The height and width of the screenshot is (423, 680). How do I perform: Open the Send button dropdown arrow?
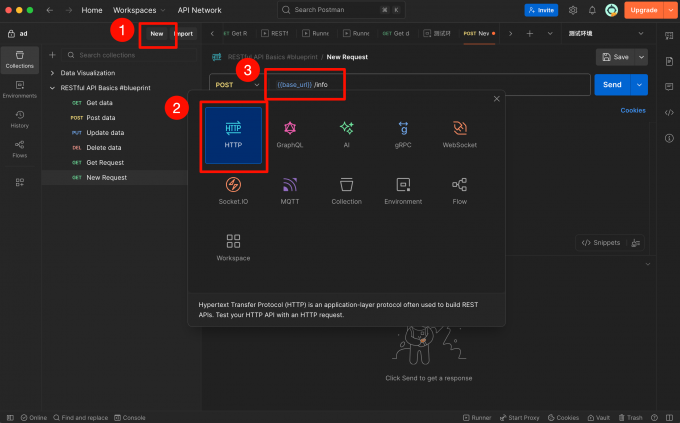point(639,85)
